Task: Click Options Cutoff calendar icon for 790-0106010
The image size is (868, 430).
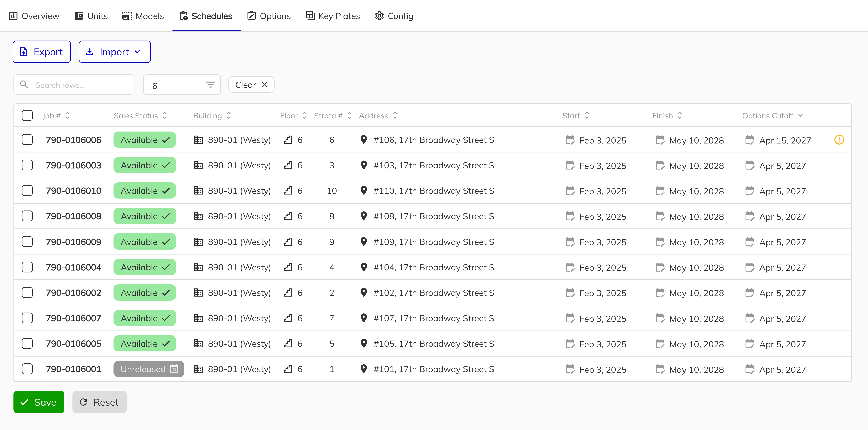Action: click(x=749, y=191)
